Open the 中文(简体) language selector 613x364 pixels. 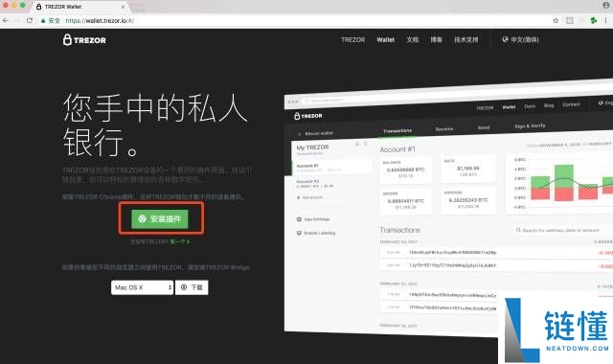520,39
